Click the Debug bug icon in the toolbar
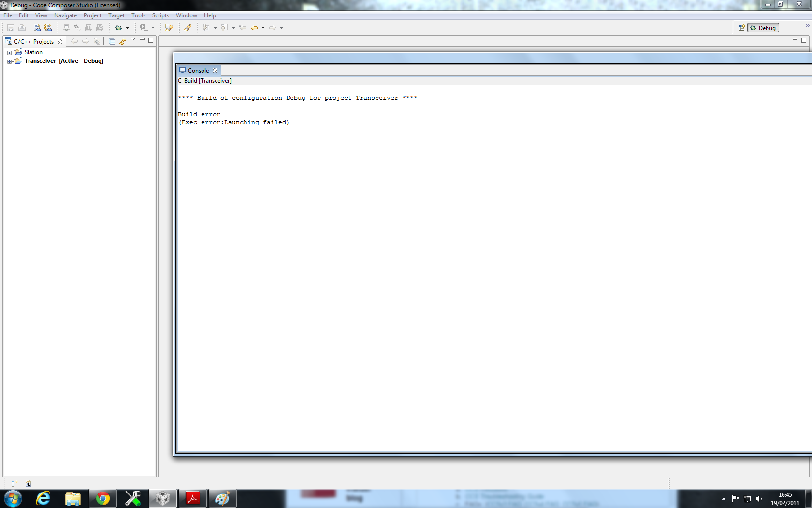Image resolution: width=812 pixels, height=508 pixels. [x=118, y=28]
